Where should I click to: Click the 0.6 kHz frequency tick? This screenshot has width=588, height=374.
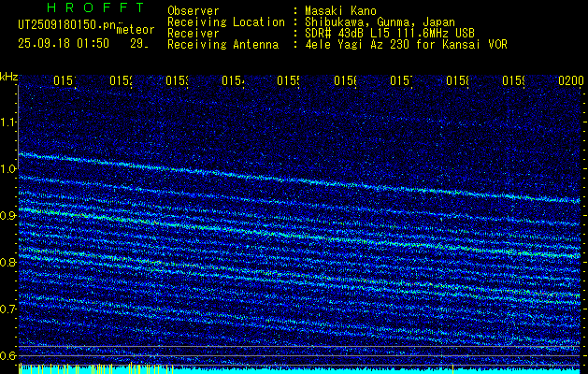pos(8,356)
